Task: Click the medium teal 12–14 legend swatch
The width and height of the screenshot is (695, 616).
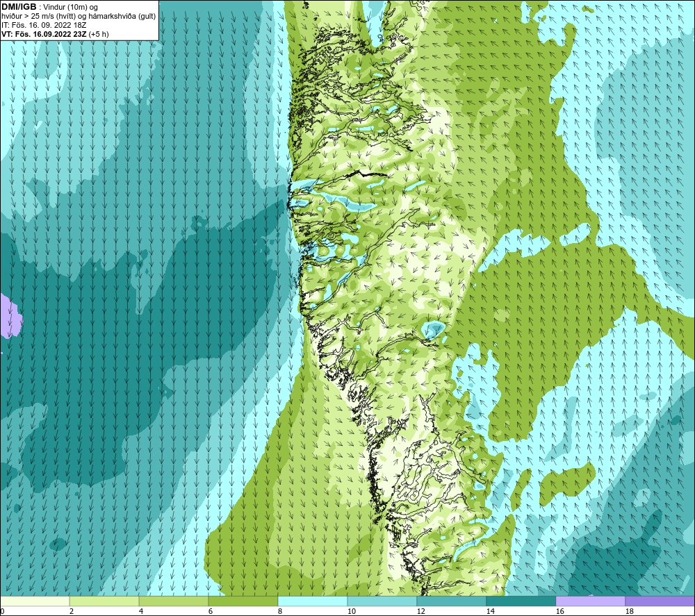Action: pos(451,601)
